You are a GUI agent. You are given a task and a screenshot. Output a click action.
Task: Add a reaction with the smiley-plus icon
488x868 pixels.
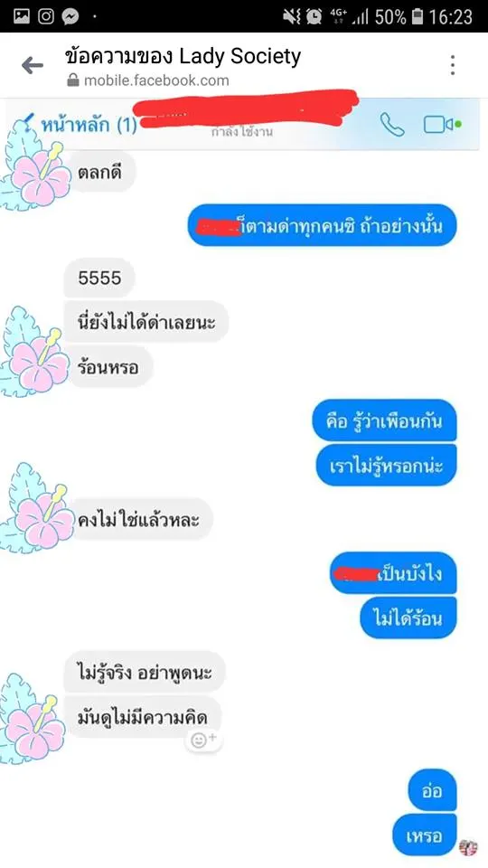point(203,741)
